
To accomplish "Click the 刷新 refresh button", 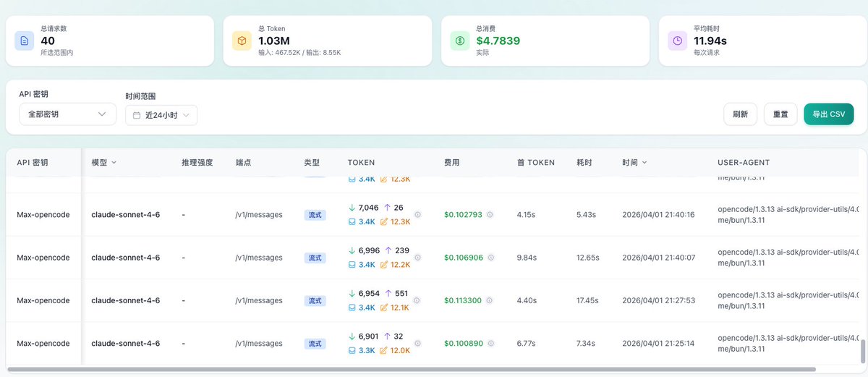I will pos(741,114).
